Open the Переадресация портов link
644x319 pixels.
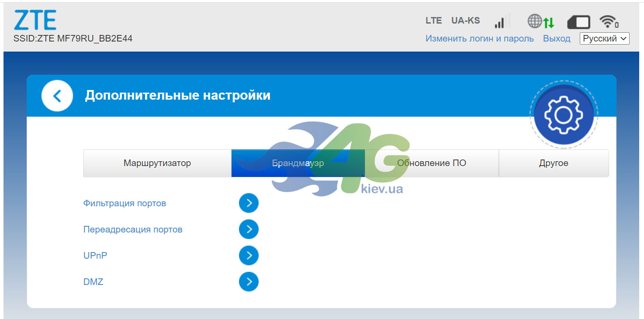point(133,229)
